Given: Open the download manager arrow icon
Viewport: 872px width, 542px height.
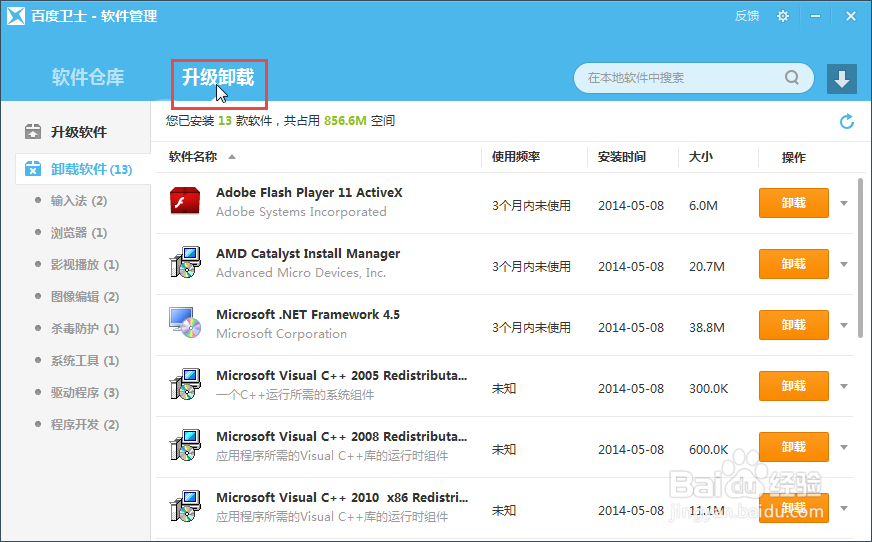Looking at the screenshot, I should click(841, 78).
